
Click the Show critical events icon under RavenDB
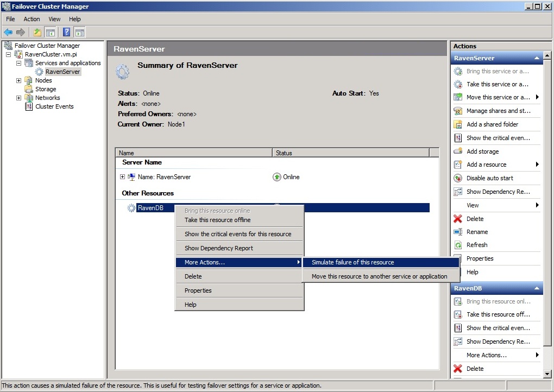pos(458,328)
